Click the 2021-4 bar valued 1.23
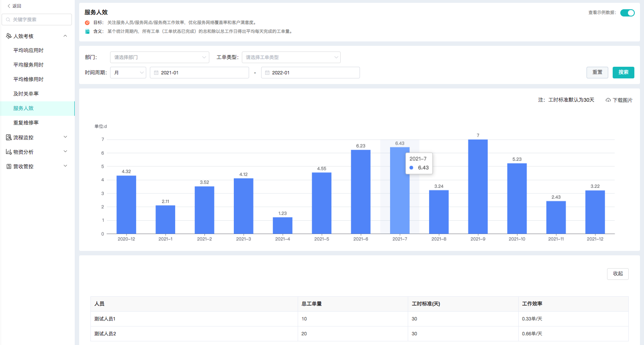The image size is (644, 345). click(x=282, y=225)
